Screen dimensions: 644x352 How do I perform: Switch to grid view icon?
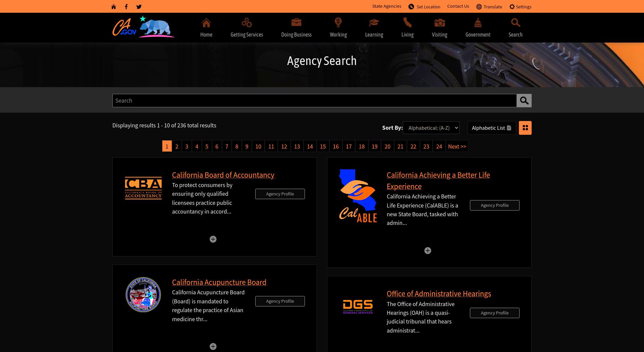(x=525, y=128)
